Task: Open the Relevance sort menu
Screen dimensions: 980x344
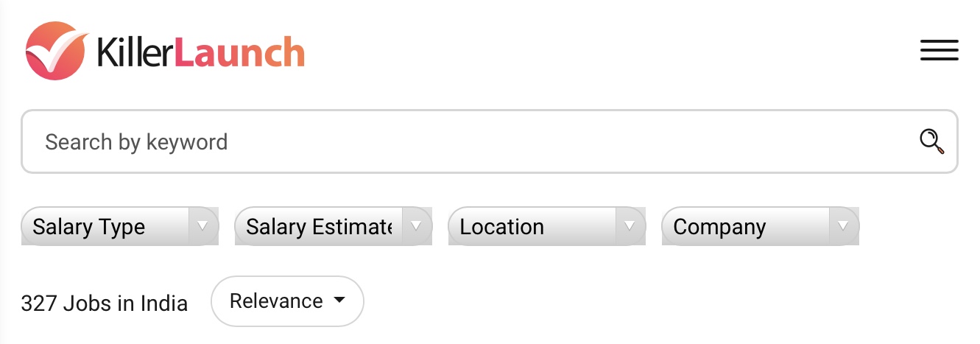Action: [287, 301]
